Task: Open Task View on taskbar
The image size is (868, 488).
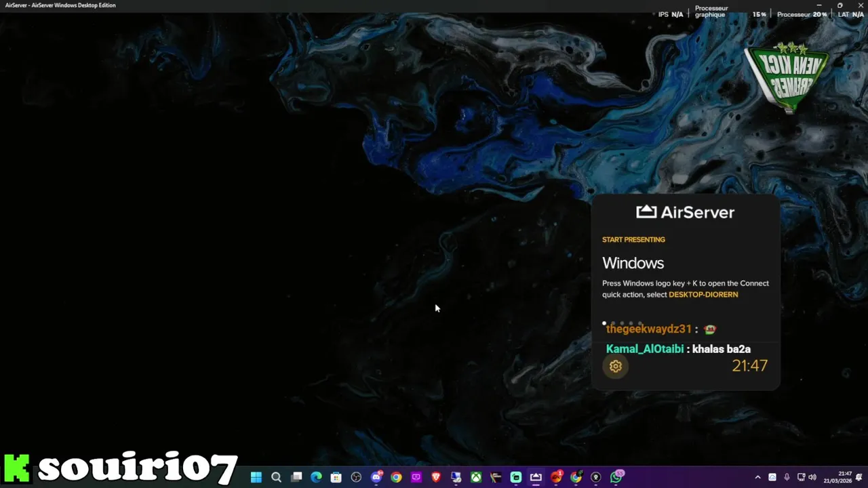Action: 296,478
